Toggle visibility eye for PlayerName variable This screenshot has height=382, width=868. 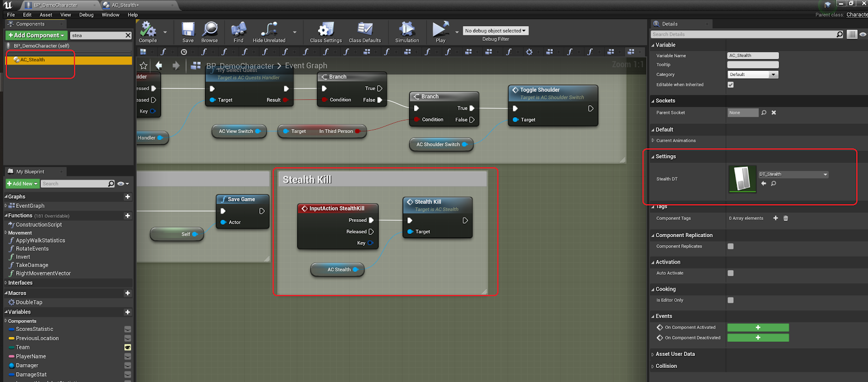coord(127,356)
